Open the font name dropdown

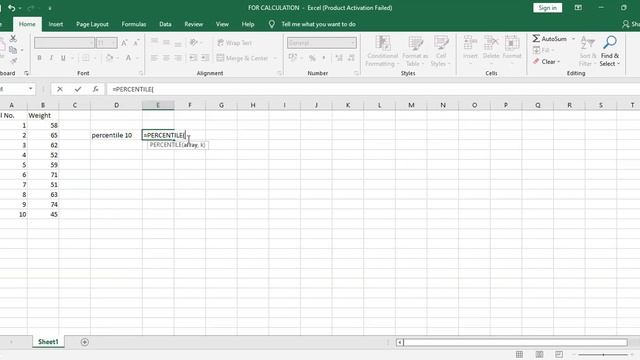pyautogui.click(x=91, y=42)
